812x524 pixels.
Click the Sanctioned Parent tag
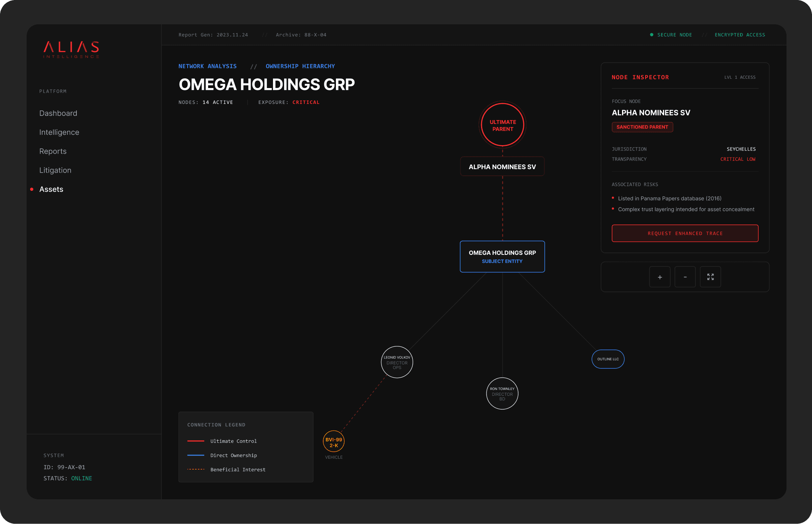[x=642, y=127]
